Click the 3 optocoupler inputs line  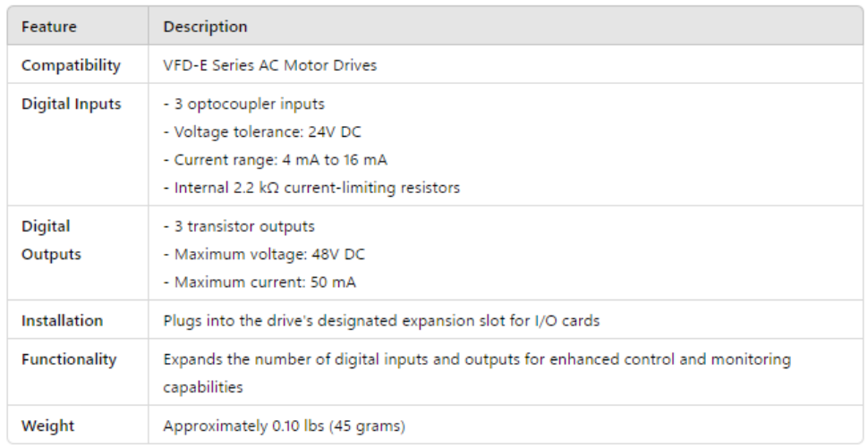click(243, 104)
